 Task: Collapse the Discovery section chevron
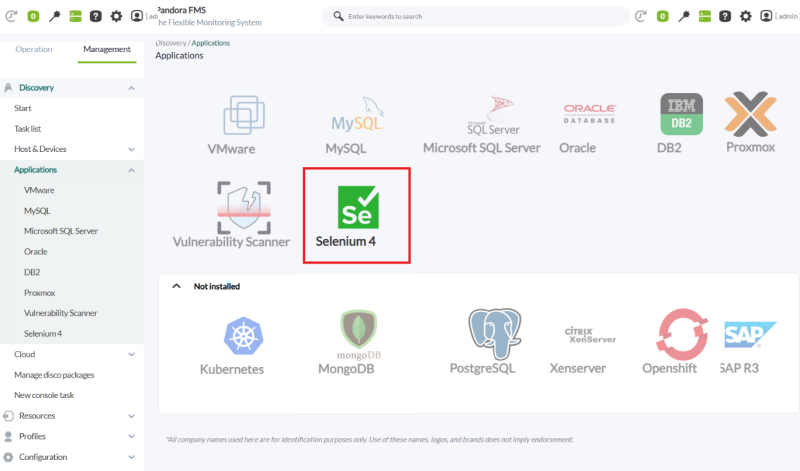(x=131, y=88)
